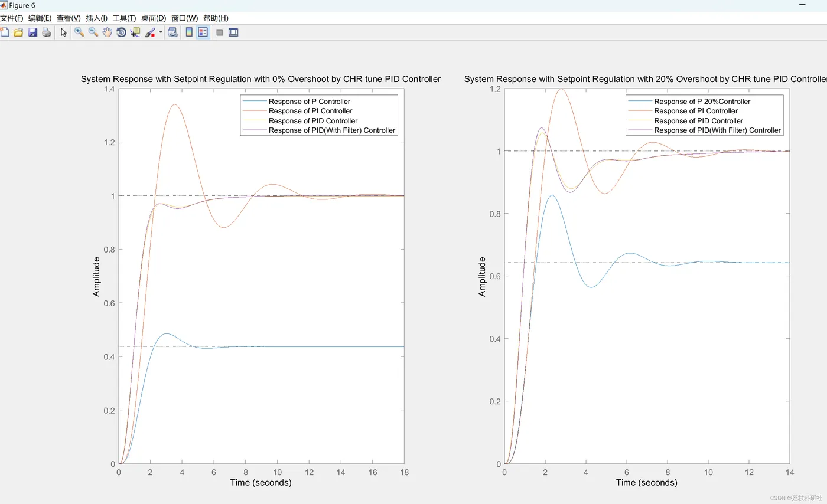Click left legend entry 'Response of PI Controller'
Image resolution: width=827 pixels, height=504 pixels.
point(311,111)
